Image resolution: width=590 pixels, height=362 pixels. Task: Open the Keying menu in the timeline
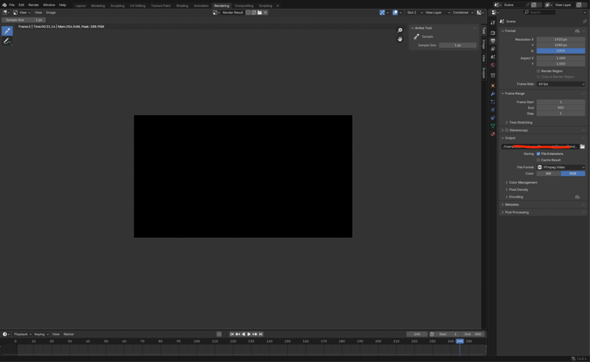pyautogui.click(x=41, y=334)
